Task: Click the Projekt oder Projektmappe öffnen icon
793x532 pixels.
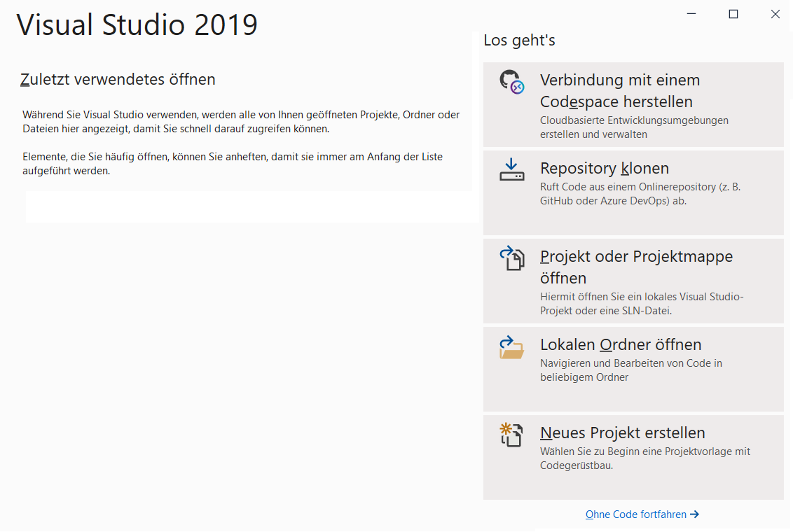Action: point(511,259)
